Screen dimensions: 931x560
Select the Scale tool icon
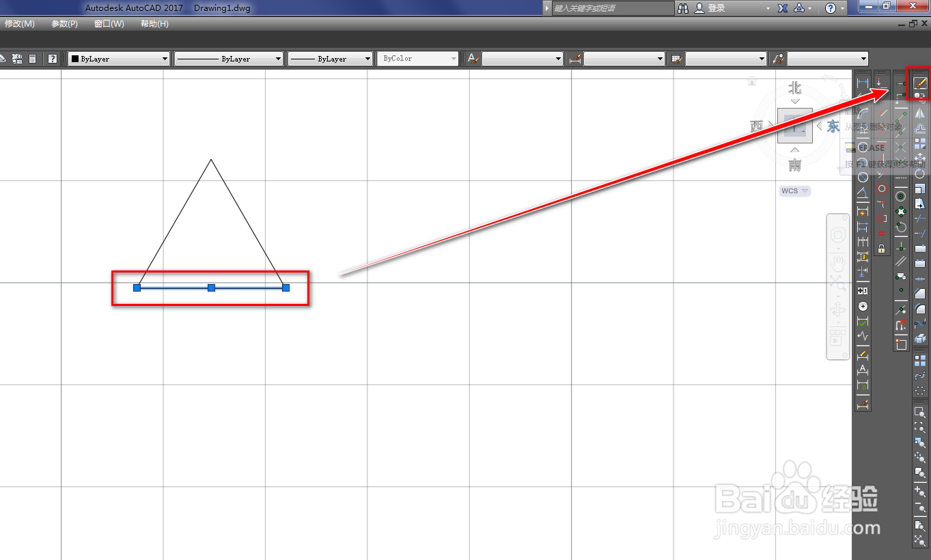pos(919,188)
